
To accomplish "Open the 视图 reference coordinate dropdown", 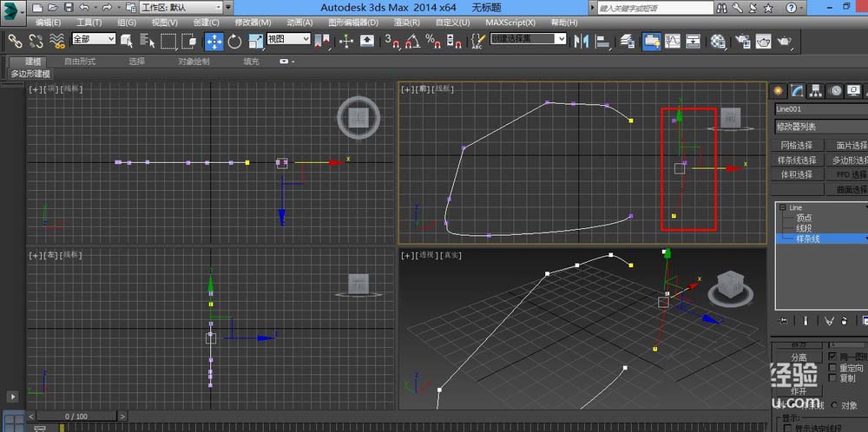I will (x=289, y=39).
